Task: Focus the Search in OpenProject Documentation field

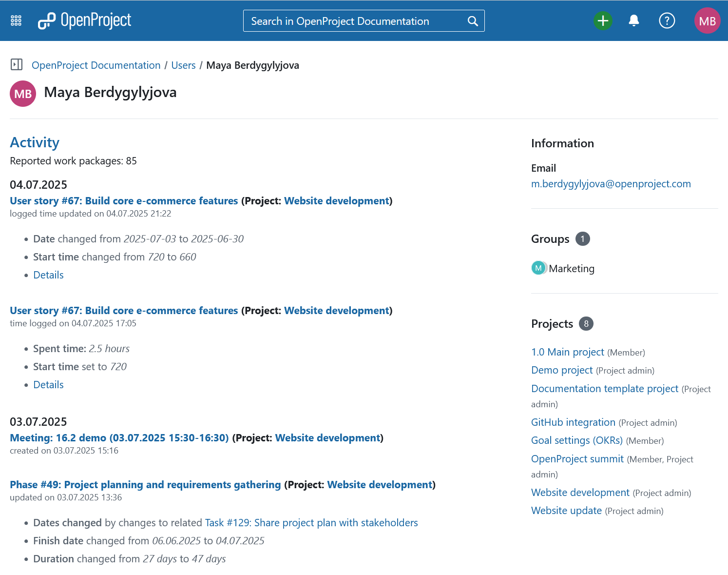Action: tap(364, 21)
